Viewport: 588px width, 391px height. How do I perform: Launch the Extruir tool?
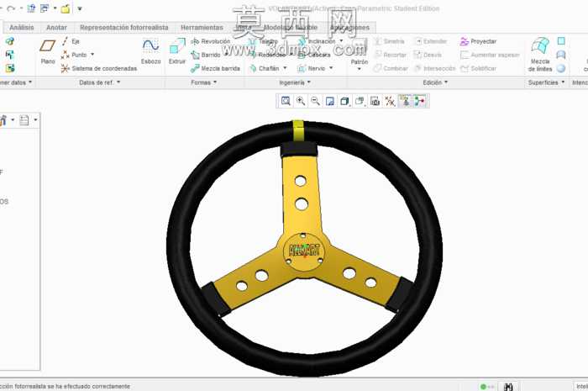pos(177,51)
